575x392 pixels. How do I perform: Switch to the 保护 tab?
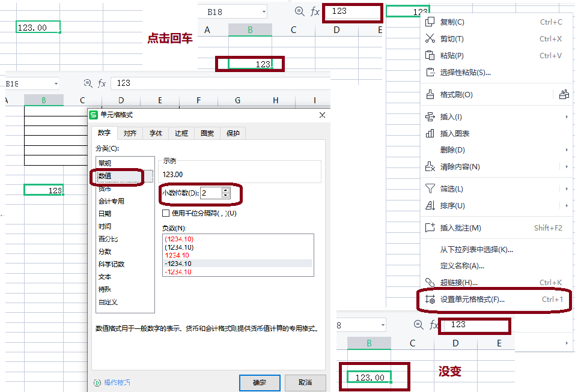233,133
